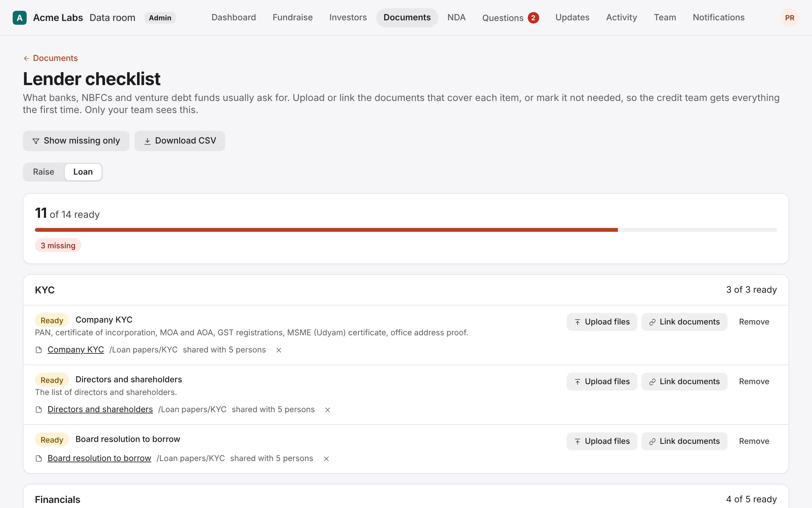
Task: Open Notifications in the top nav
Action: point(719,17)
